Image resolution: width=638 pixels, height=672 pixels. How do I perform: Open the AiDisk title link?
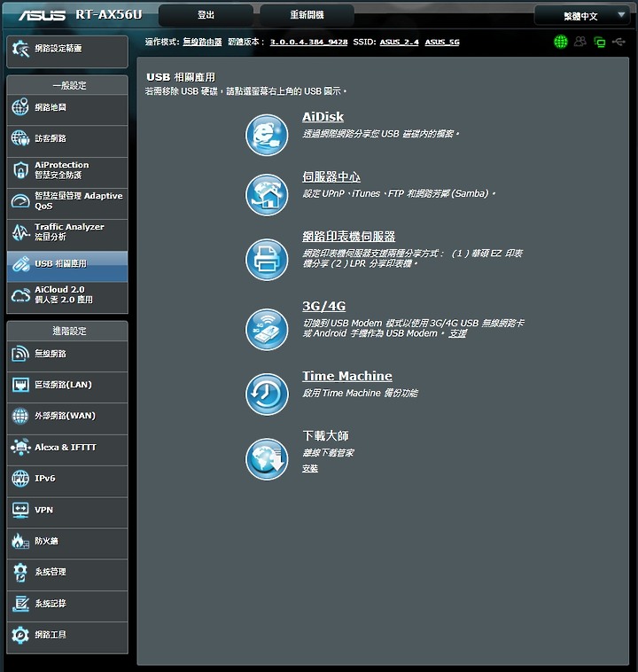pyautogui.click(x=323, y=116)
